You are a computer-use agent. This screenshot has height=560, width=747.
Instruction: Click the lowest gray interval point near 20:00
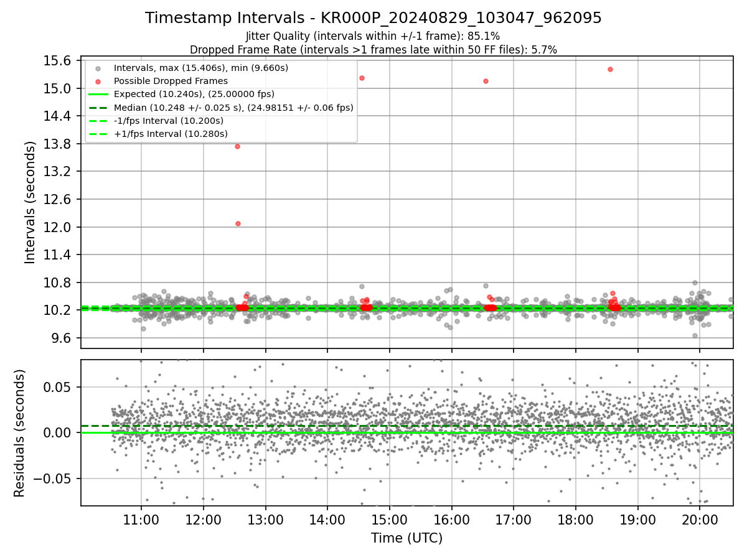[695, 335]
